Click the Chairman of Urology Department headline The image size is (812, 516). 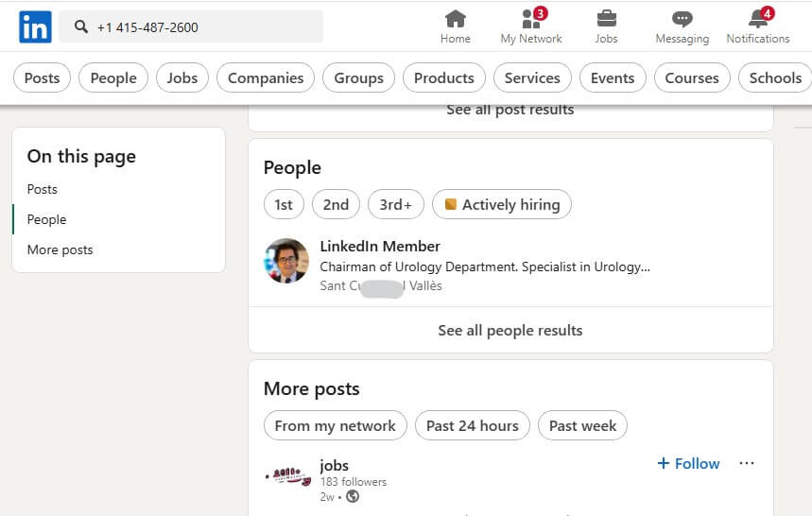click(485, 267)
